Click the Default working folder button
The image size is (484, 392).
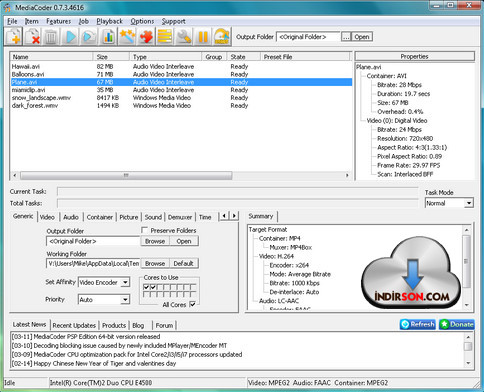pyautogui.click(x=184, y=263)
